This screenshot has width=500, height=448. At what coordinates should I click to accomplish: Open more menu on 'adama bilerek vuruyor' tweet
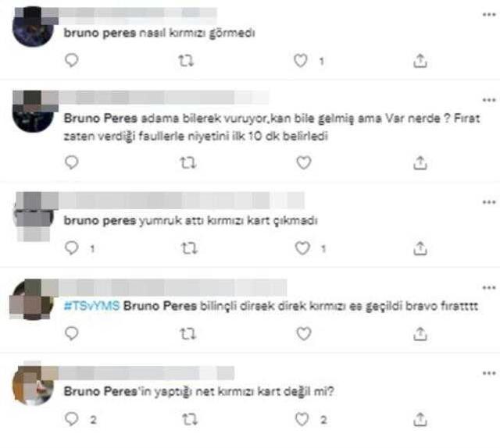489,100
